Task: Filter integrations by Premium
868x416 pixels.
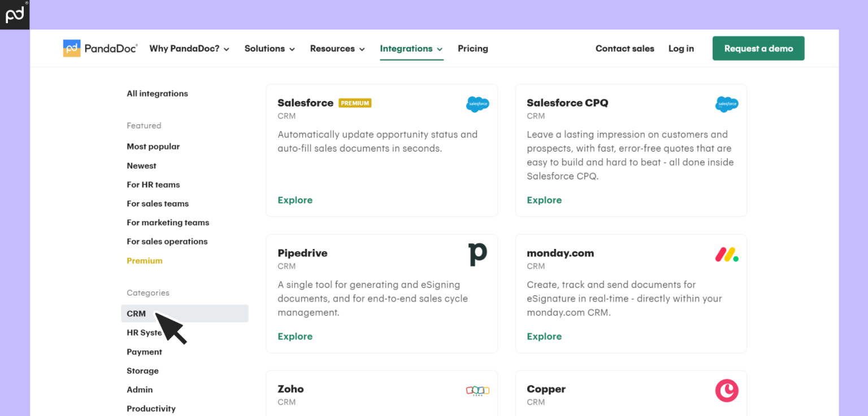Action: pyautogui.click(x=145, y=260)
